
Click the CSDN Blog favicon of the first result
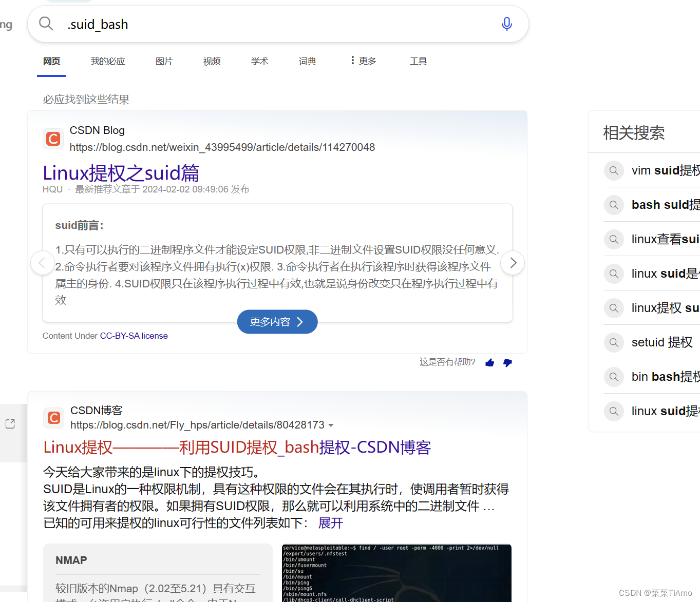(53, 139)
